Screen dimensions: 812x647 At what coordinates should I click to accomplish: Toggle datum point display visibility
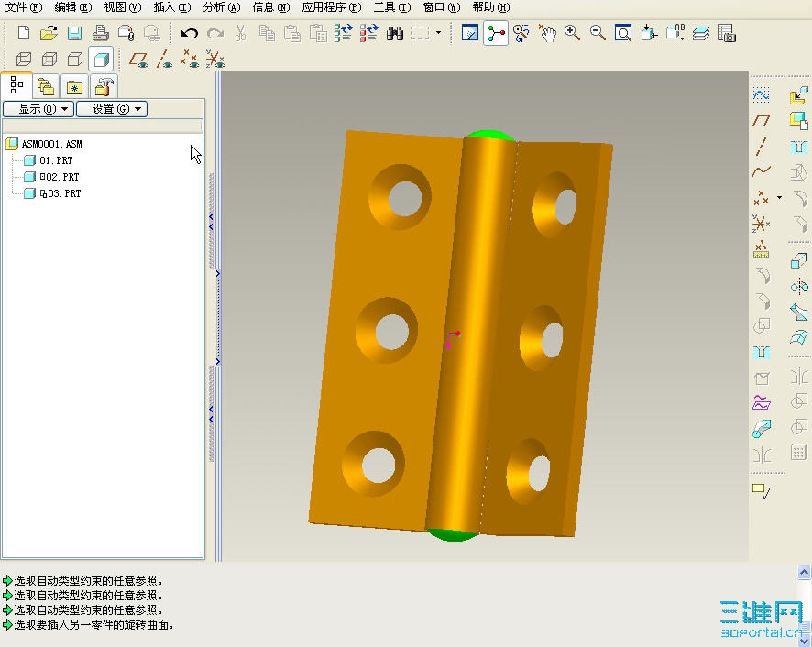click(x=190, y=59)
